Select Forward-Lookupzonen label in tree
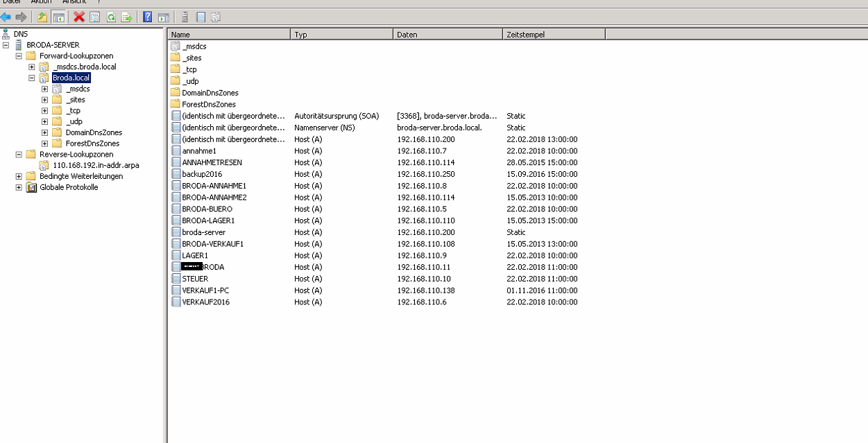Screen dimensions: 868x443 tap(76, 55)
